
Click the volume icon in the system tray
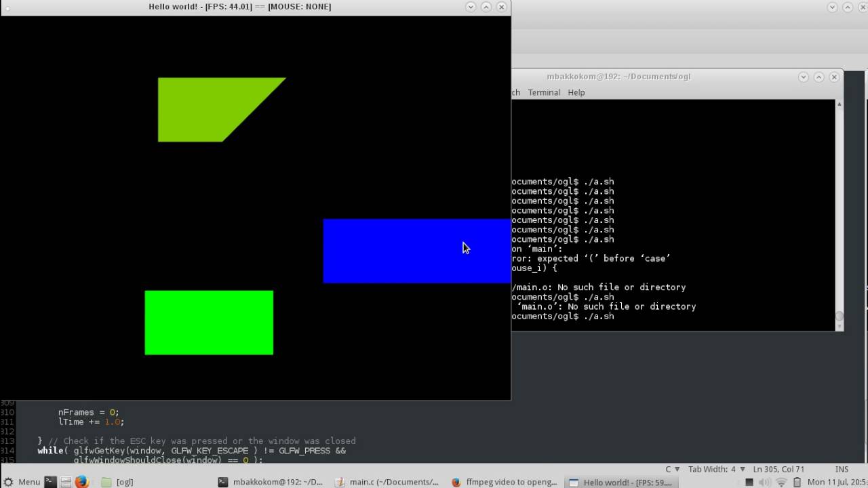(x=765, y=483)
